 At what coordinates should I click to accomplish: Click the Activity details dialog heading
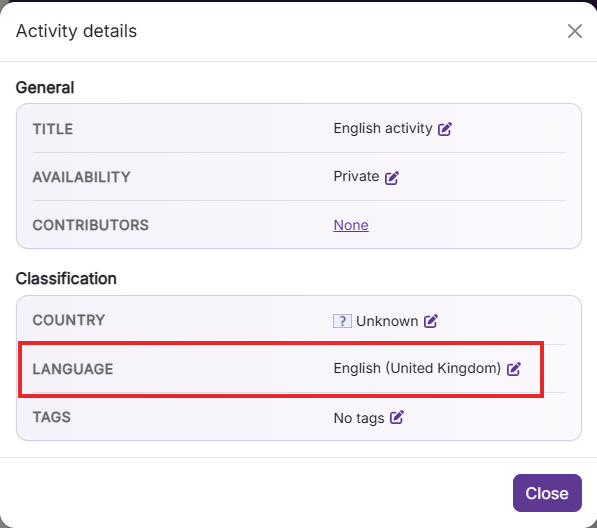[76, 31]
